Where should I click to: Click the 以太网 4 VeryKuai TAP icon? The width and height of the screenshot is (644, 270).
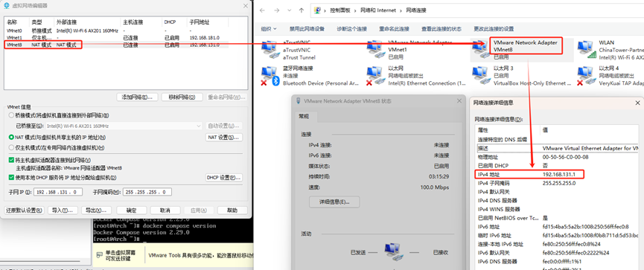tap(586, 76)
